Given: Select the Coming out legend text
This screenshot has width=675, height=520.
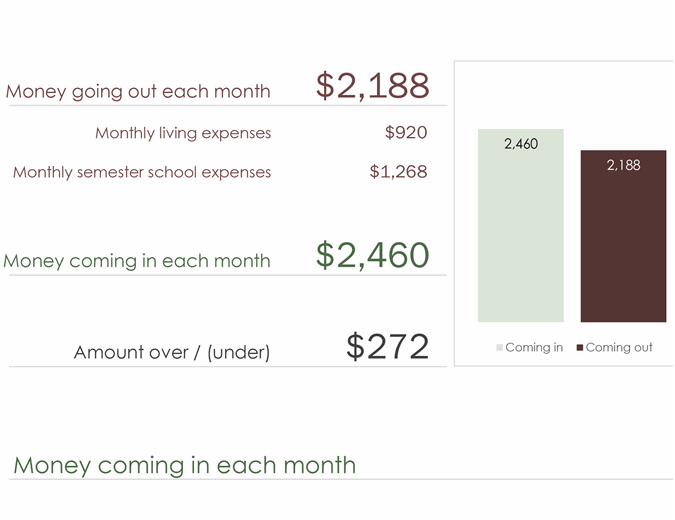Looking at the screenshot, I should click(618, 348).
